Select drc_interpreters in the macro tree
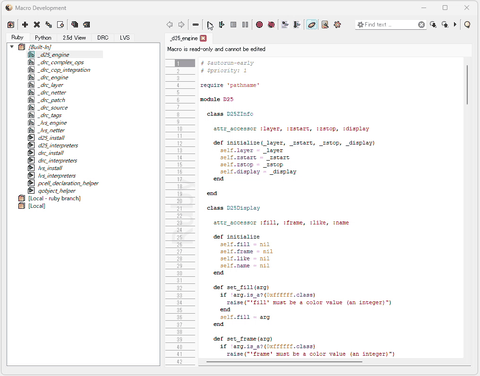 click(58, 161)
